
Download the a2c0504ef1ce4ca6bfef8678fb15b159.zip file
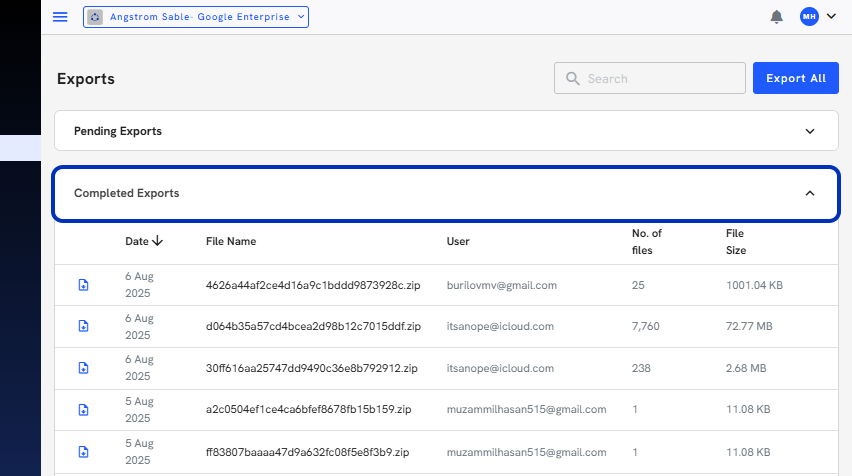coord(83,410)
